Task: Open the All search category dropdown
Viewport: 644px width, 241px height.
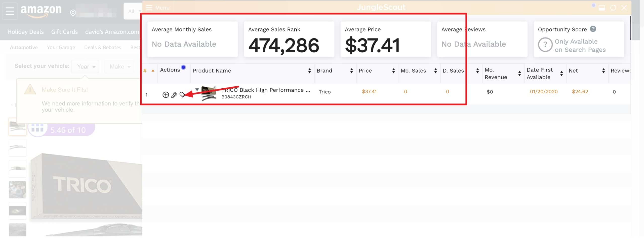Action: coord(133,11)
